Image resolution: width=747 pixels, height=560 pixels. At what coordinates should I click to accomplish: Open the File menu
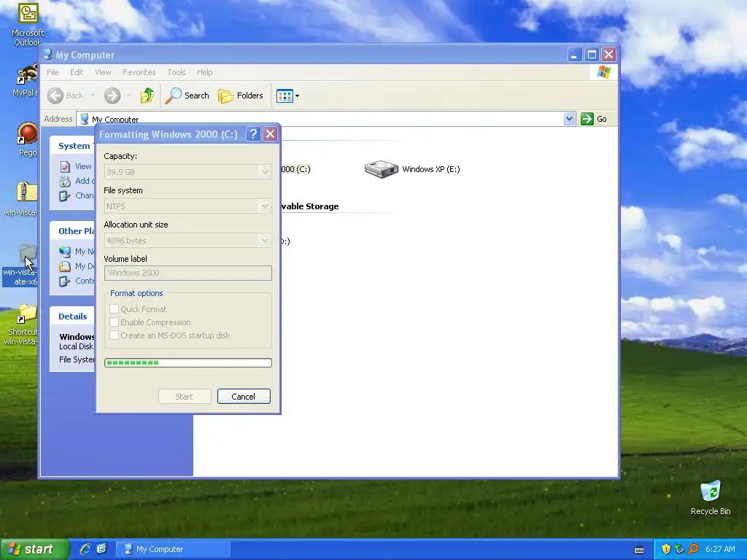[53, 72]
